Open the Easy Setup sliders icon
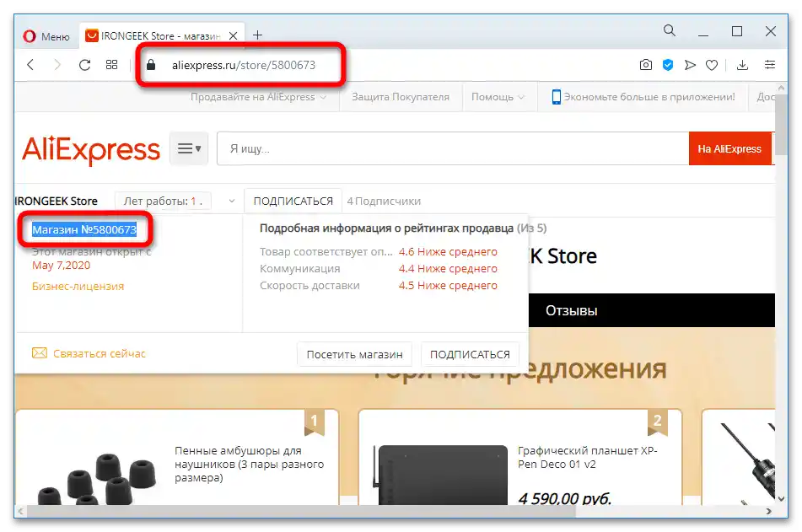This screenshot has width=802, height=532. [770, 65]
